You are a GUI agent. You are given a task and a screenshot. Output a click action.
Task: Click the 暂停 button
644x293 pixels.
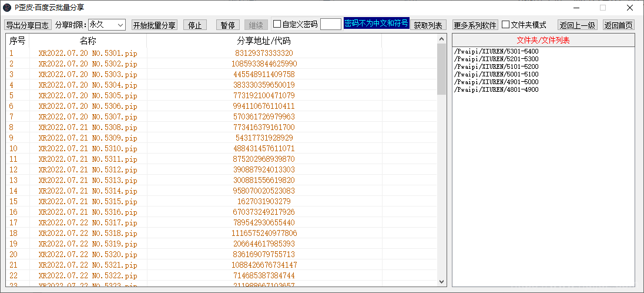(x=228, y=25)
